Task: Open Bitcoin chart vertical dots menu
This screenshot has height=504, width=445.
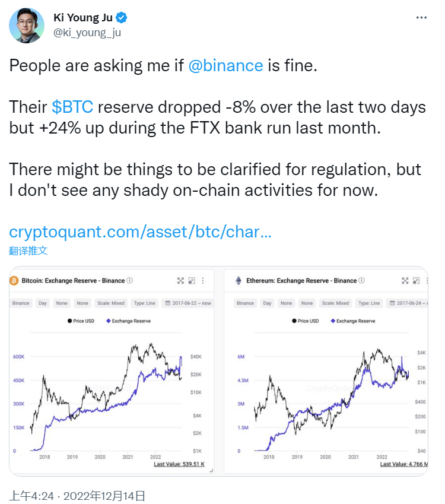Action: pos(203,281)
